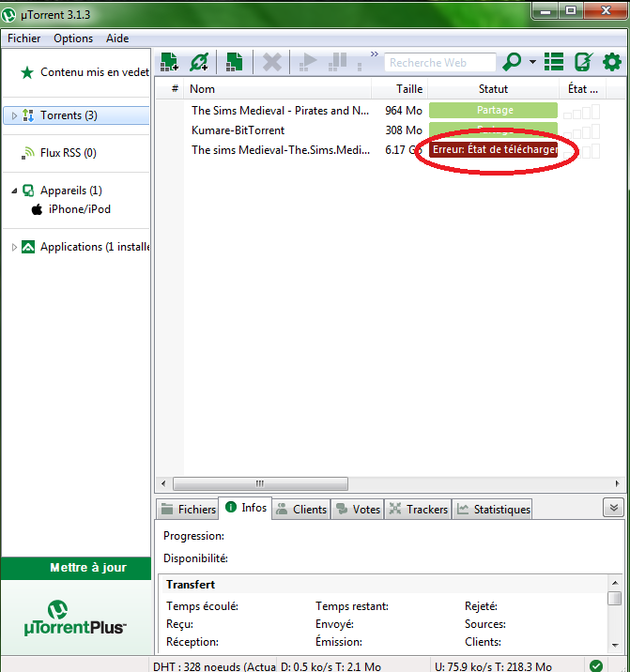Viewport: 630px width, 672px height.
Task: Switch to the Clients tab
Action: (x=301, y=509)
